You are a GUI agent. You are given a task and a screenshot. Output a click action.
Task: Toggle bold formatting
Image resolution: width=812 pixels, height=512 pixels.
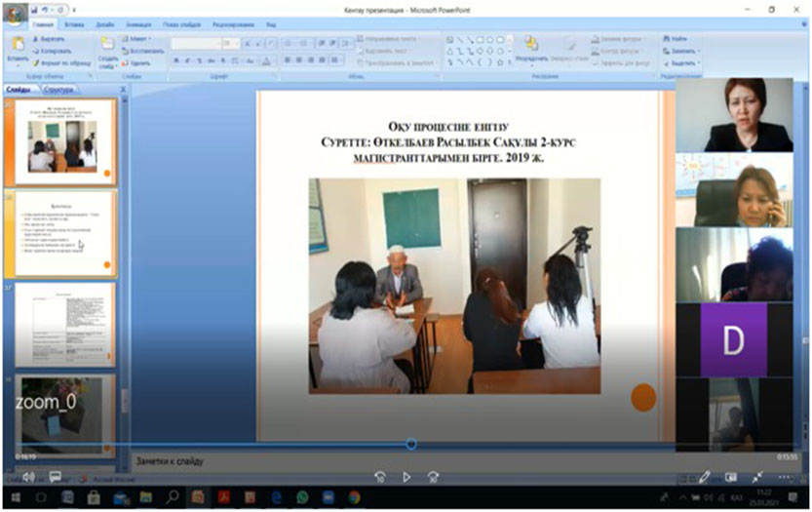tap(176, 60)
